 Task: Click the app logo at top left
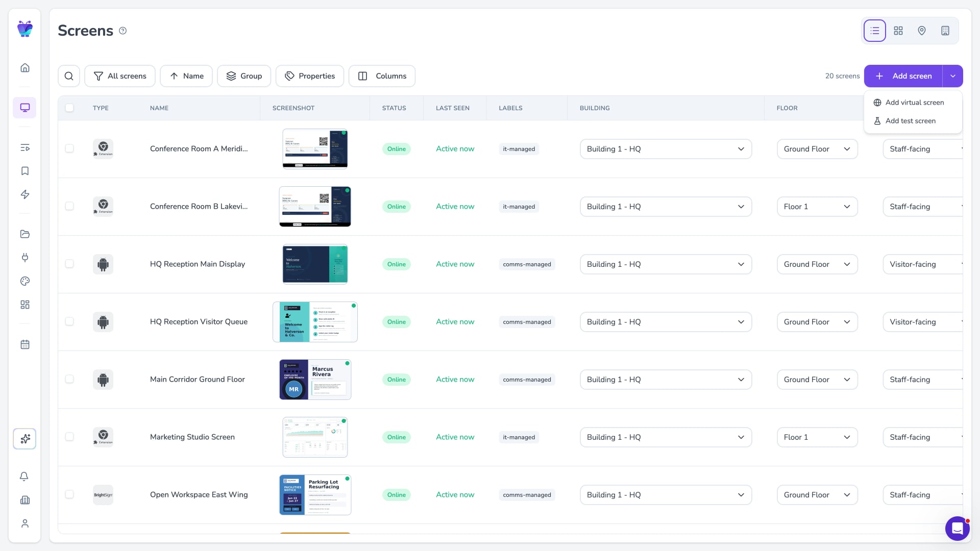pos(24,29)
